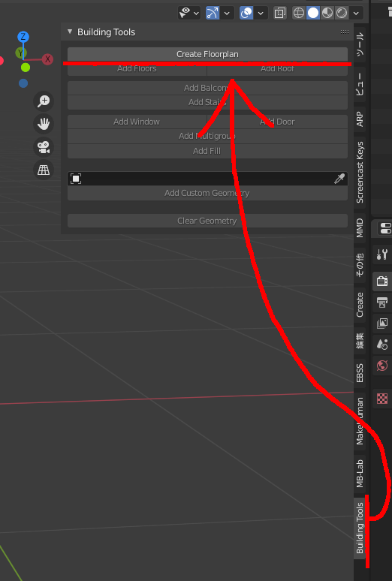
Task: Open the Render properties tab (camera back icon)
Action: 382,281
